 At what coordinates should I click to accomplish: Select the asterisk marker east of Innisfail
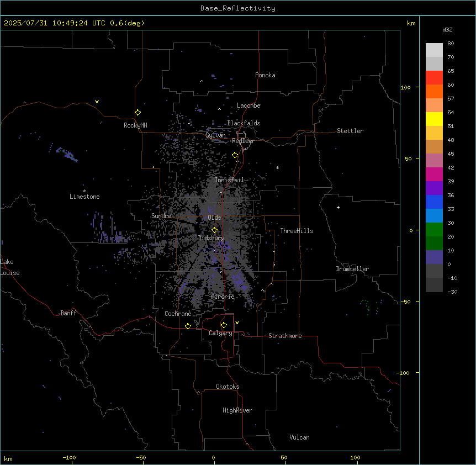[x=277, y=167]
